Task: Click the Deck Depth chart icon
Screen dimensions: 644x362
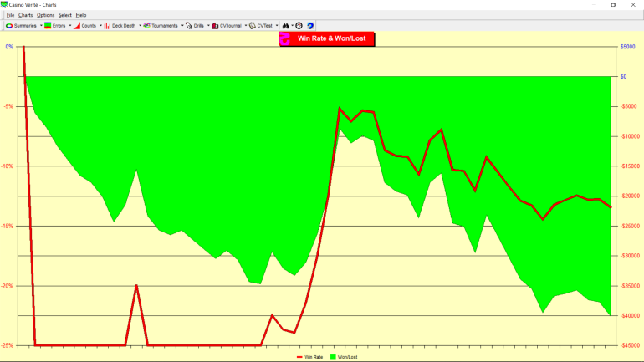Action: point(108,26)
